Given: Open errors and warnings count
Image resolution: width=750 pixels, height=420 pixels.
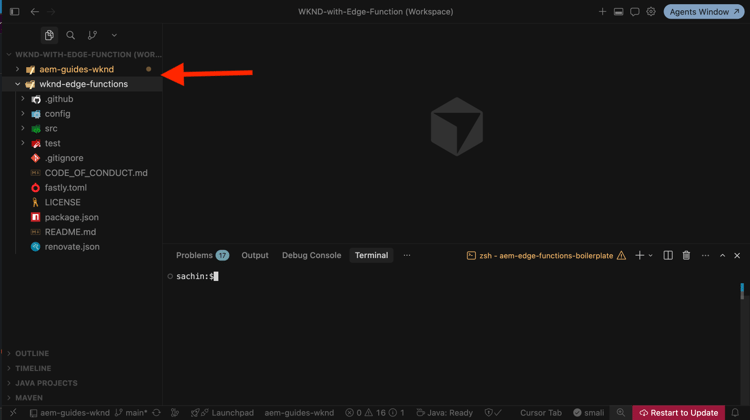Looking at the screenshot, I should tap(375, 412).
